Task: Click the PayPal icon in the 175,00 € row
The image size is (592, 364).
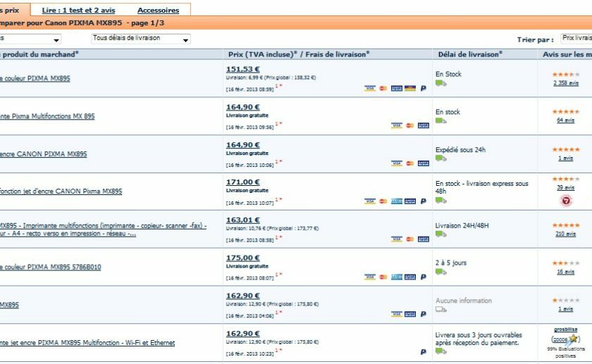Action: (x=424, y=277)
